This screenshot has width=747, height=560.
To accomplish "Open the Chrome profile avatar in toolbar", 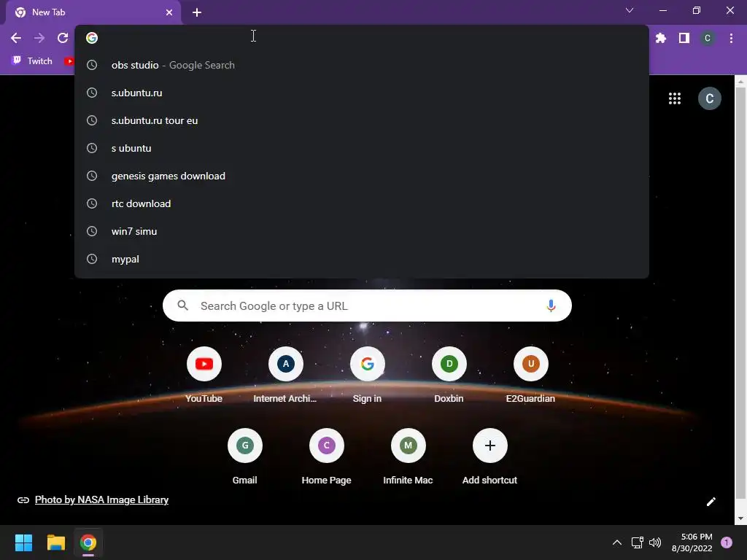I will pyautogui.click(x=708, y=38).
